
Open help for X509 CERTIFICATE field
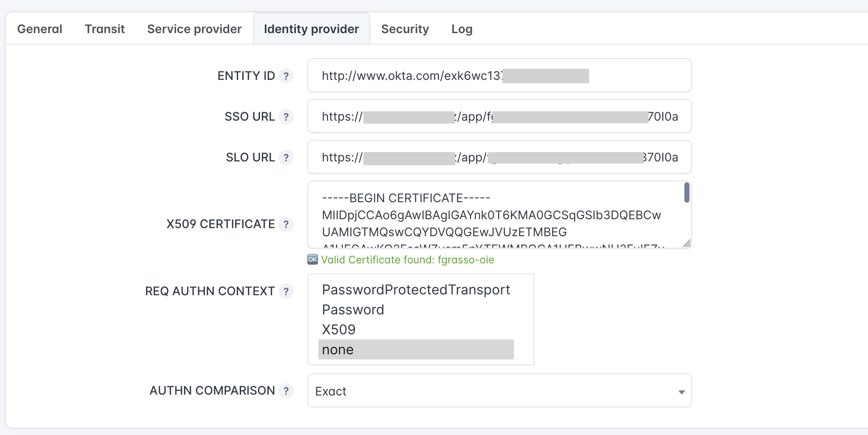(286, 224)
